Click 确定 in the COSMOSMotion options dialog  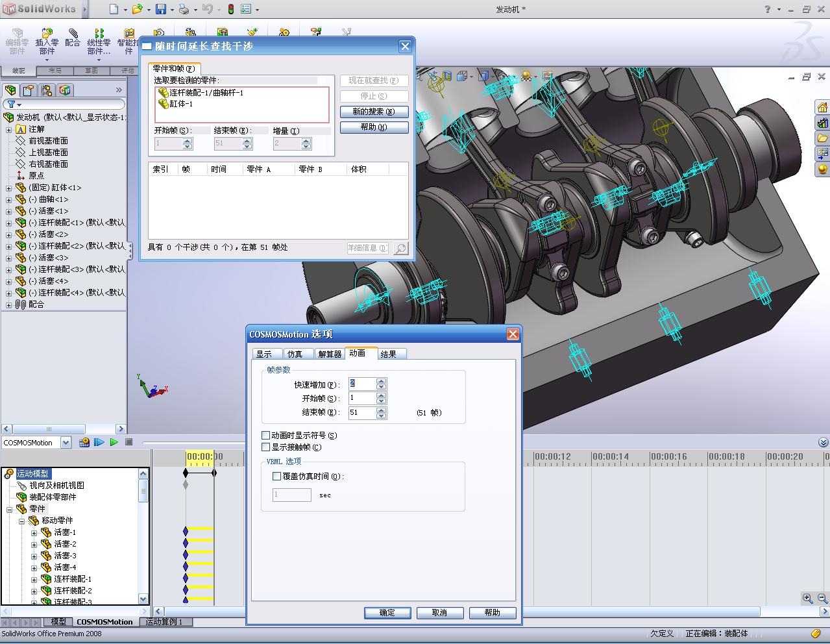click(x=387, y=612)
